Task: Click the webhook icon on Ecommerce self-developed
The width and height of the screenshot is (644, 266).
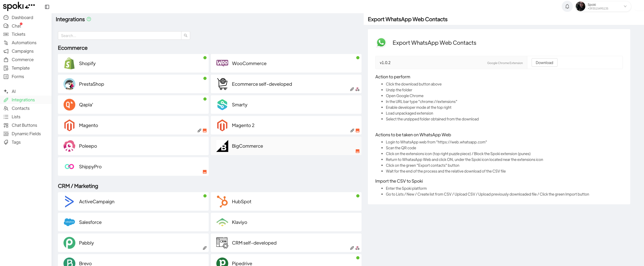Action: [x=358, y=89]
